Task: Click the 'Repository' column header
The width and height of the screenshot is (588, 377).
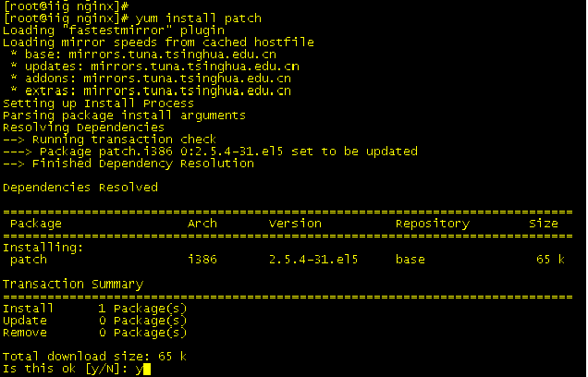Action: coord(433,224)
